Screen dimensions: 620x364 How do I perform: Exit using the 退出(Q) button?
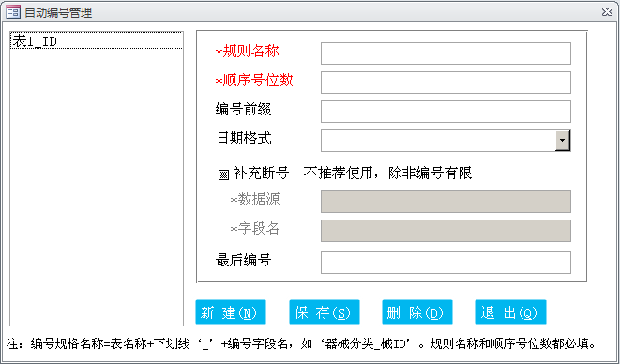point(510,312)
